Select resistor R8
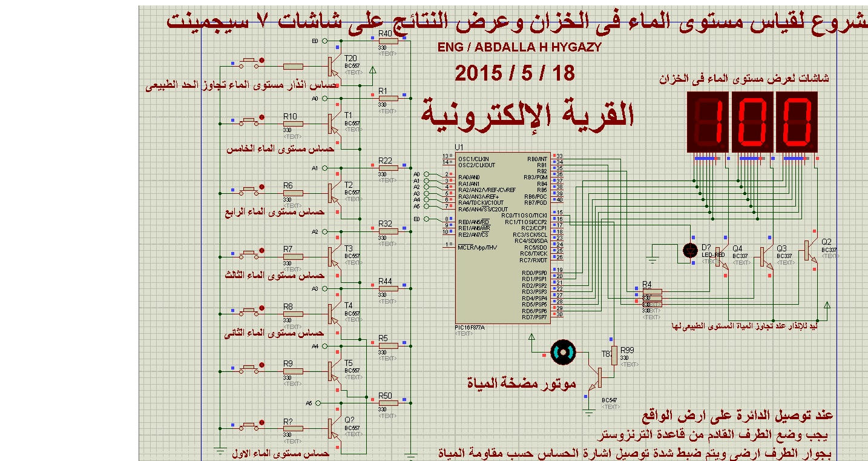 [292, 314]
